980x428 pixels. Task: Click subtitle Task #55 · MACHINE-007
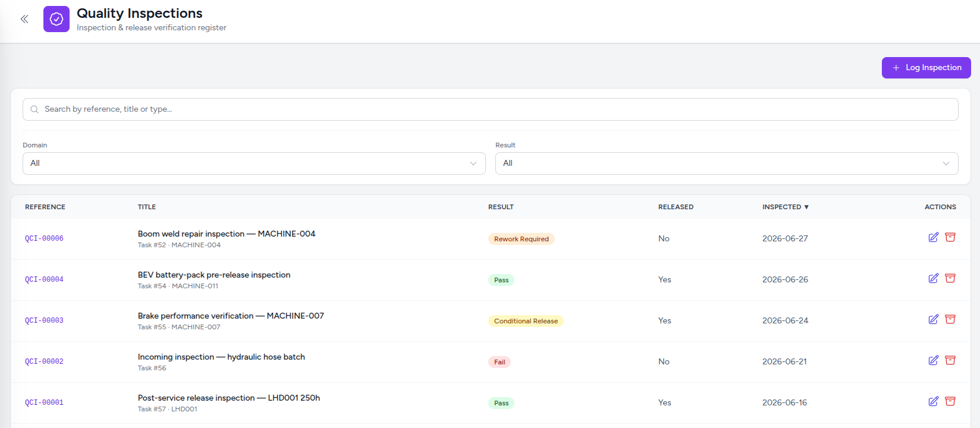click(179, 327)
